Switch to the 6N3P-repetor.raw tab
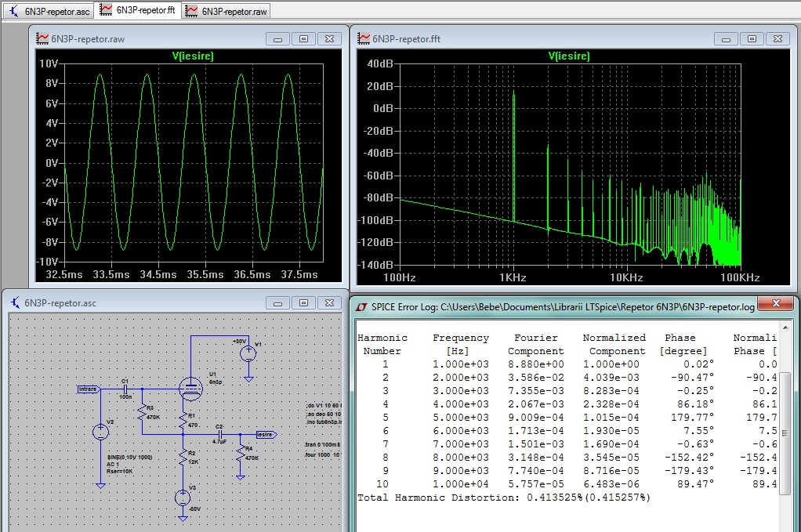The height and width of the screenshot is (532, 801). pos(227,11)
